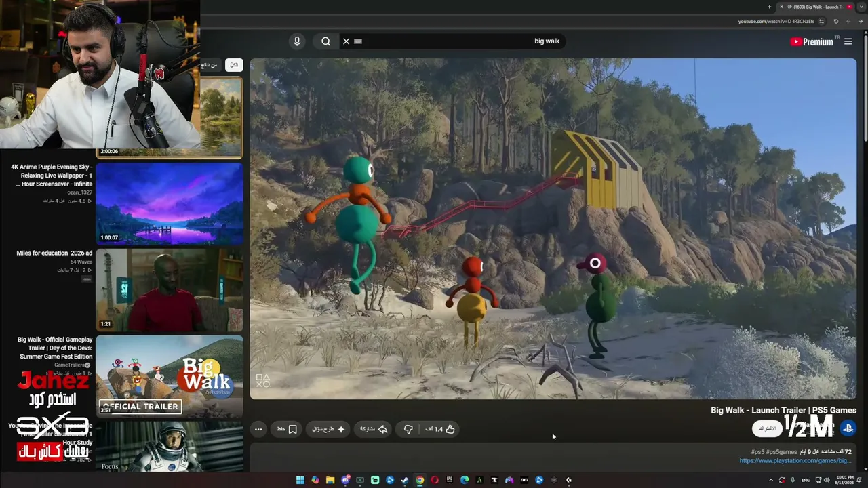Viewport: 868px width, 488px height.
Task: Open Steam from the taskbar
Action: (x=405, y=481)
